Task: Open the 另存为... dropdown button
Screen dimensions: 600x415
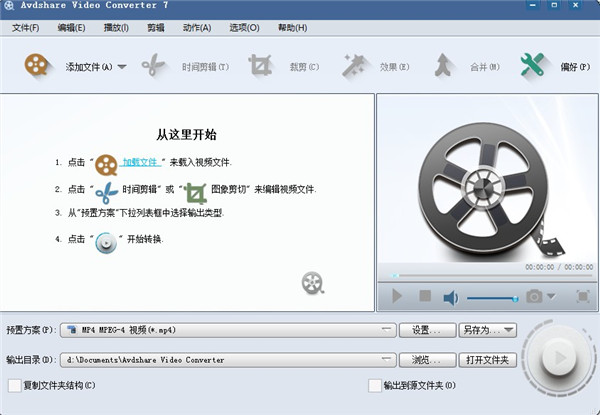Action: point(488,330)
